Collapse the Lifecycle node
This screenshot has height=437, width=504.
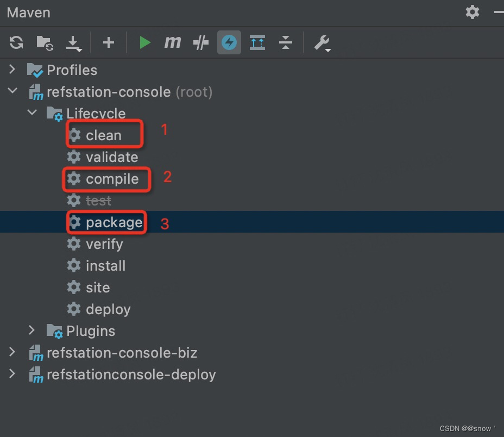pos(31,113)
